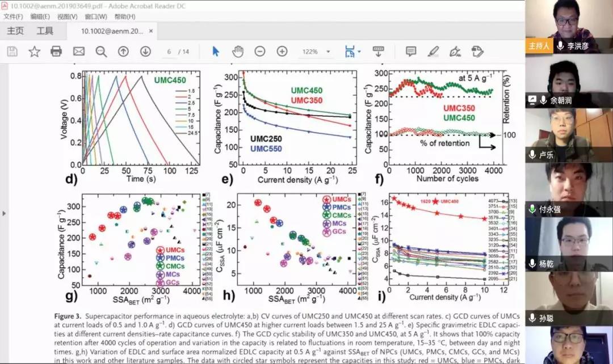
Task: Go to previous page arrow
Action: pos(123,52)
